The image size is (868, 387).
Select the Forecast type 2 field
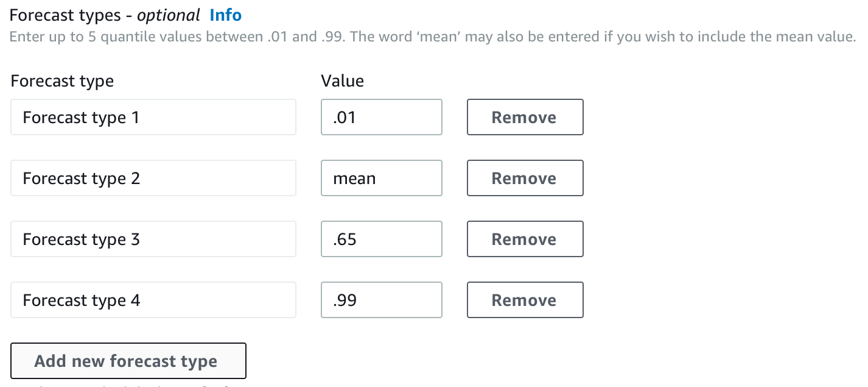click(153, 178)
